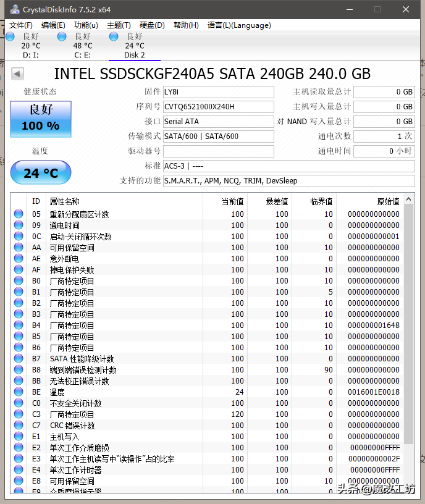Open the 帮助(H) menu
Screen dimensions: 425x504
click(x=186, y=25)
